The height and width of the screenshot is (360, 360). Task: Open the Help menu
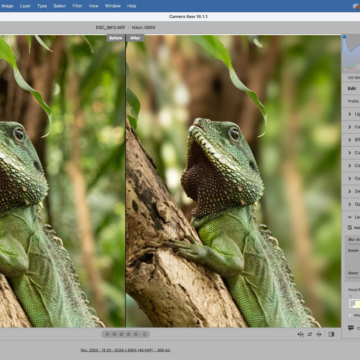coord(132,6)
